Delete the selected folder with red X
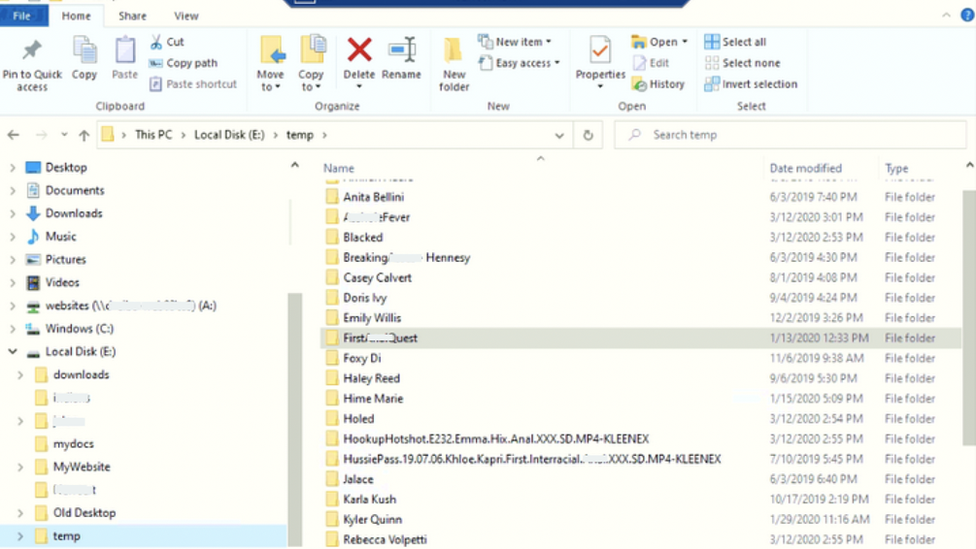 pyautogui.click(x=359, y=51)
